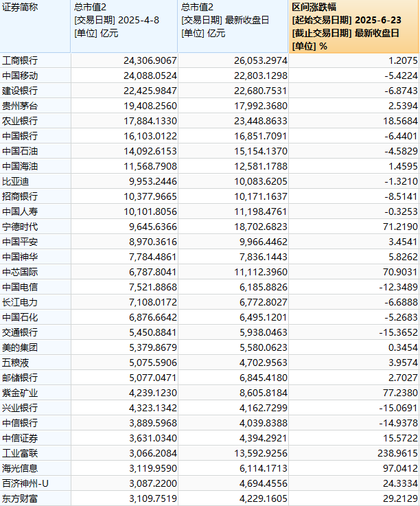Select the value 18,702.6823
The image size is (420, 506).
(x=261, y=227)
